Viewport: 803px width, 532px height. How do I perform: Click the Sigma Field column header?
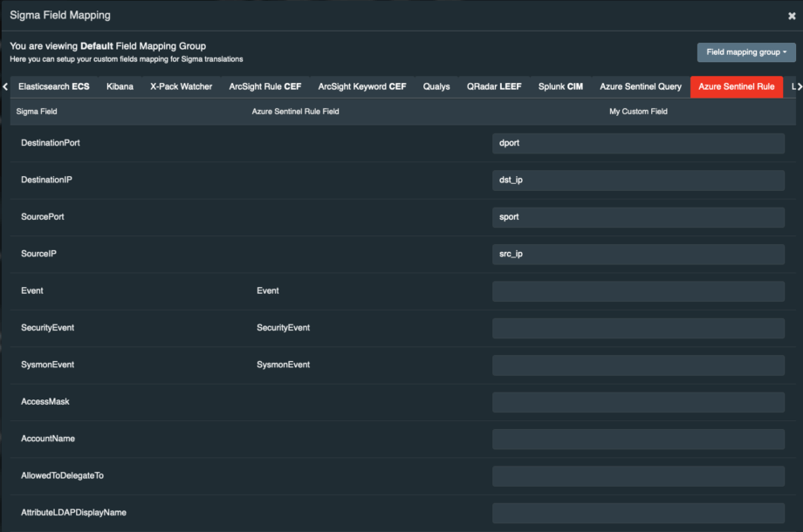37,112
